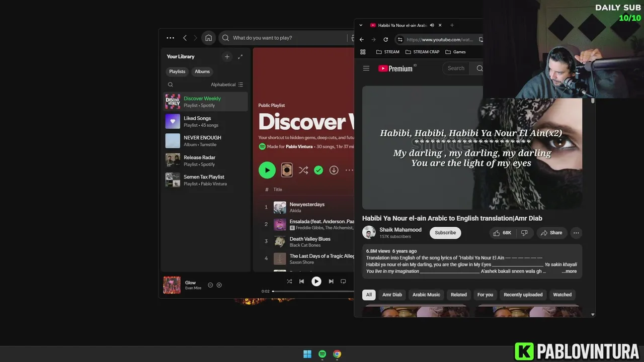This screenshot has width=644, height=362.
Task: Open the STREAM bookmarks folder
Action: [x=387, y=52]
